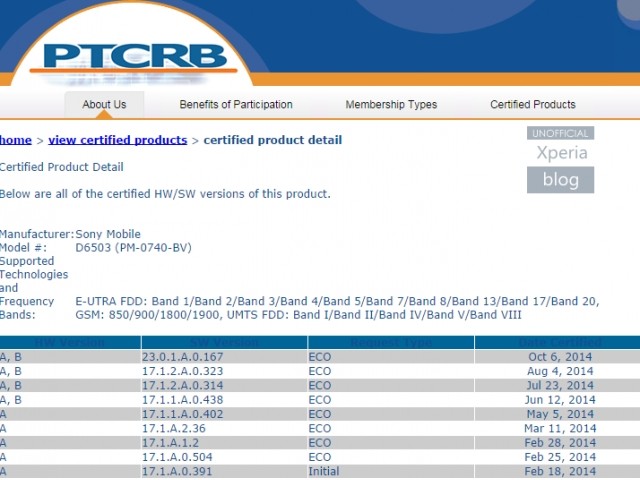The image size is (640, 480).
Task: Click the May 5, 2014 date cell
Action: pos(560,414)
